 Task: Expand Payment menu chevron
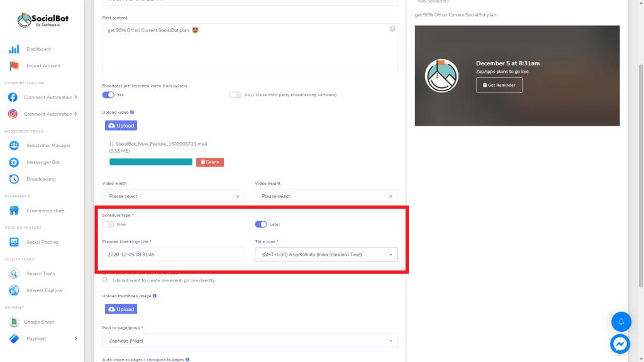[x=75, y=339]
